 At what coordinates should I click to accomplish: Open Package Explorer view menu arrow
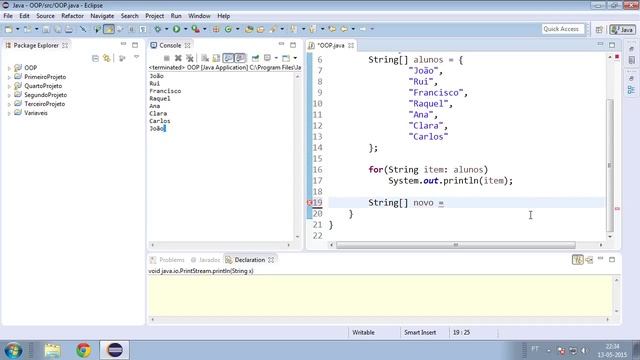click(136, 58)
